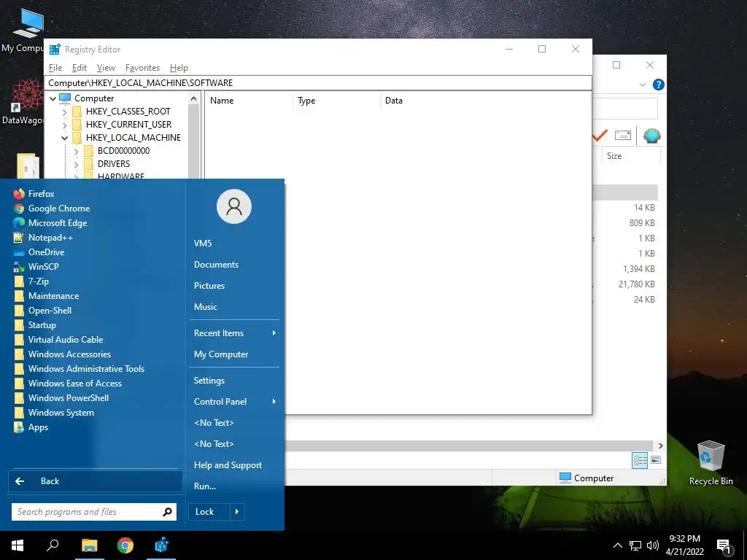Open the Lock button arrow options
This screenshot has height=560, width=747.
(237, 512)
